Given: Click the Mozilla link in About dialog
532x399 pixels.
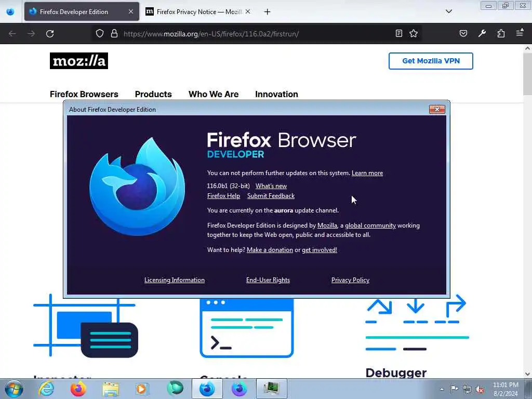Looking at the screenshot, I should click(x=327, y=225).
